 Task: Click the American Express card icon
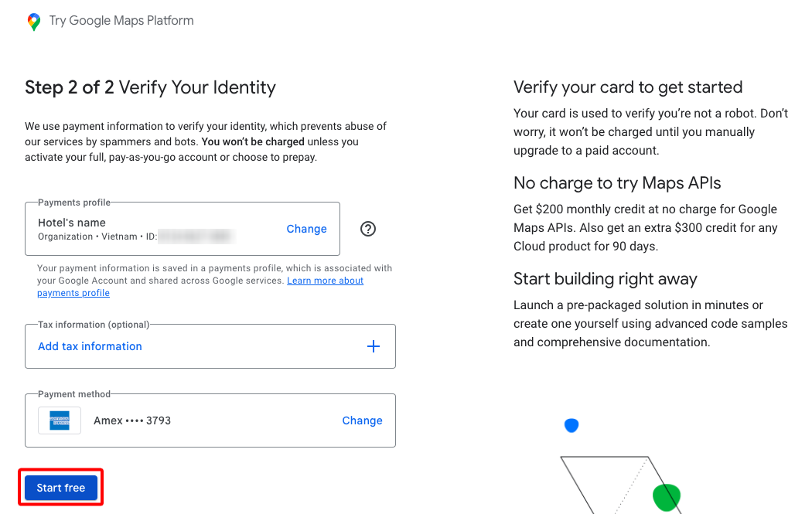tap(60, 420)
